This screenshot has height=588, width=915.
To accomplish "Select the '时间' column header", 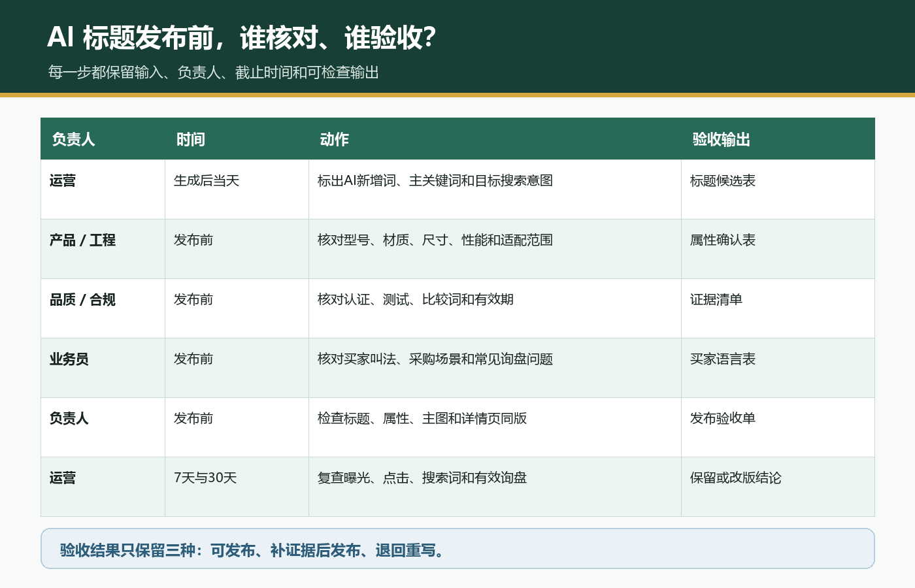I will [237, 139].
